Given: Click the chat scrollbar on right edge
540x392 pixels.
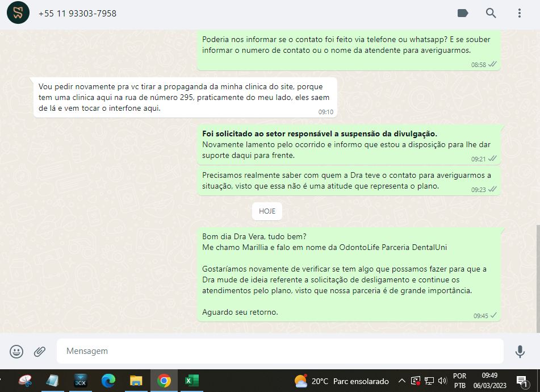Looking at the screenshot, I should 538,278.
